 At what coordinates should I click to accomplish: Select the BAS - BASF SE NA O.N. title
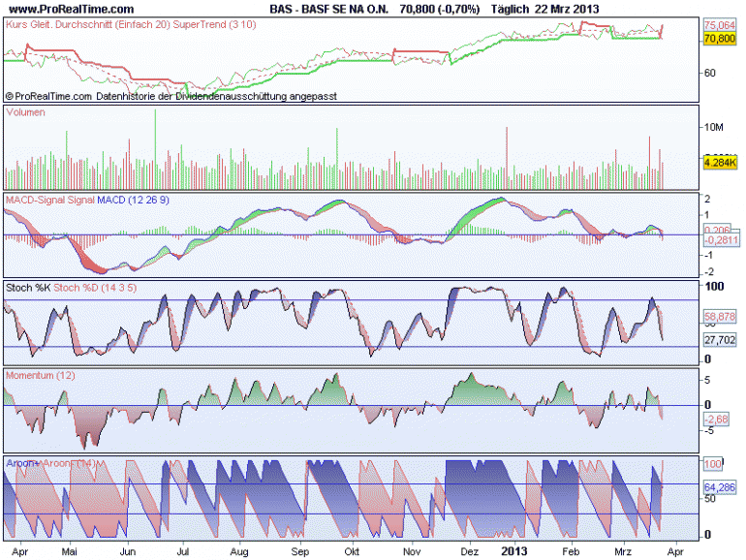pyautogui.click(x=329, y=9)
